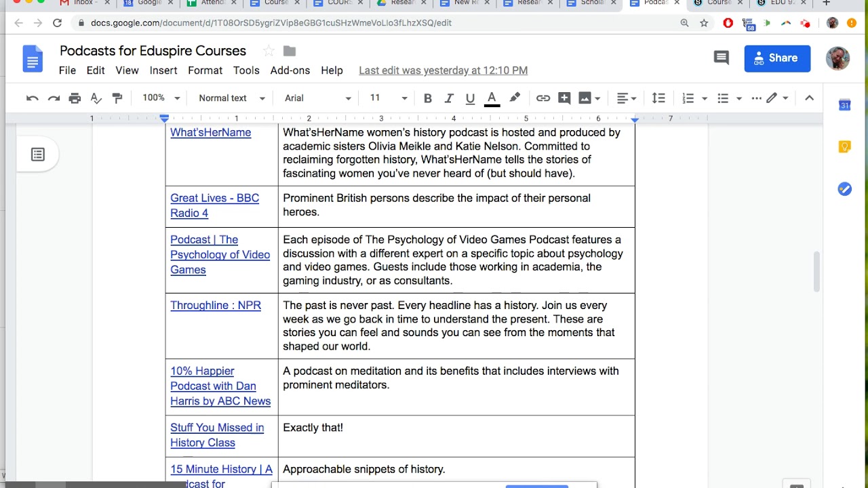Show document outline icon
This screenshot has width=868, height=488.
[38, 155]
